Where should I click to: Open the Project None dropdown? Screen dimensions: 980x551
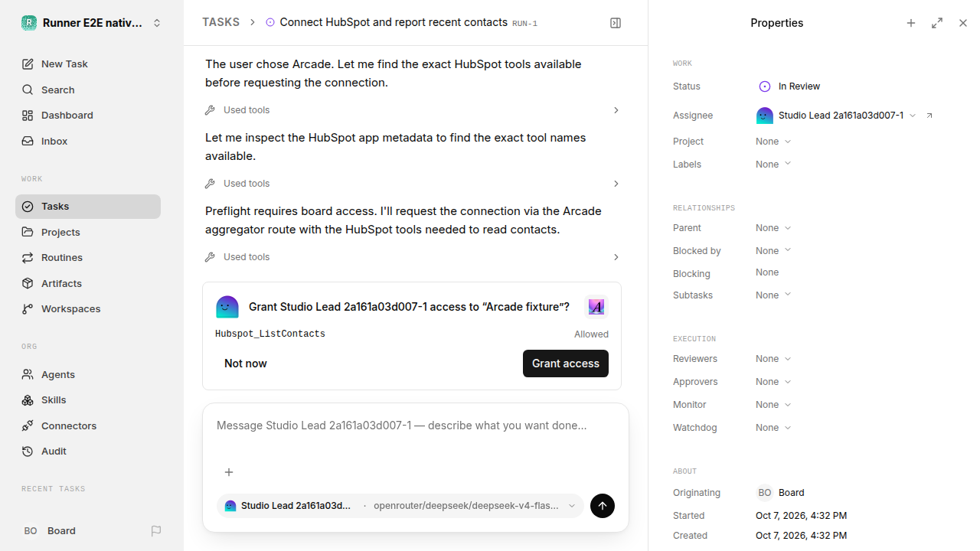pyautogui.click(x=773, y=142)
